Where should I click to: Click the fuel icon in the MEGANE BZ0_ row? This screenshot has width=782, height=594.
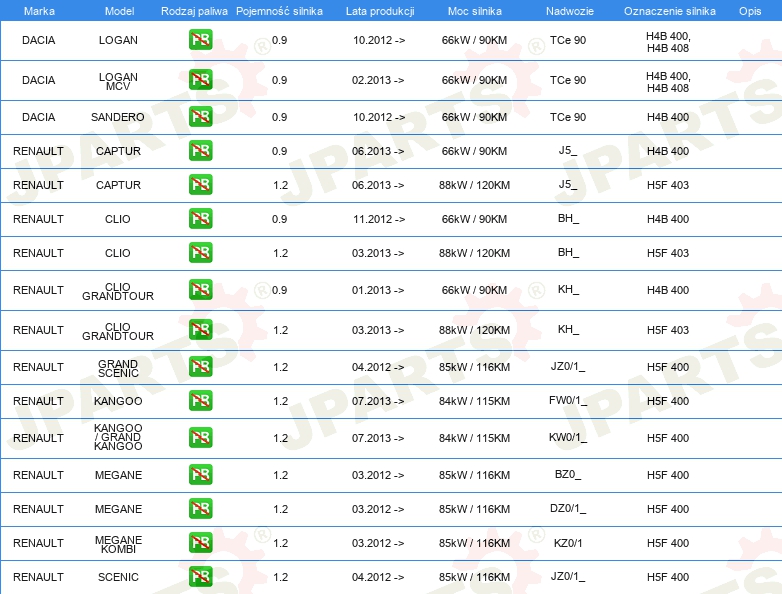pyautogui.click(x=200, y=474)
